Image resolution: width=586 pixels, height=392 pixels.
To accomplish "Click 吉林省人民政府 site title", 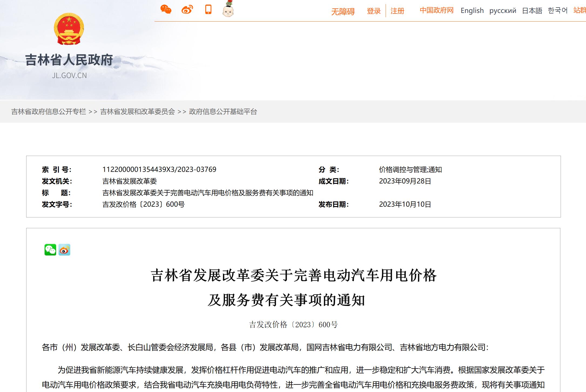I will click(69, 60).
